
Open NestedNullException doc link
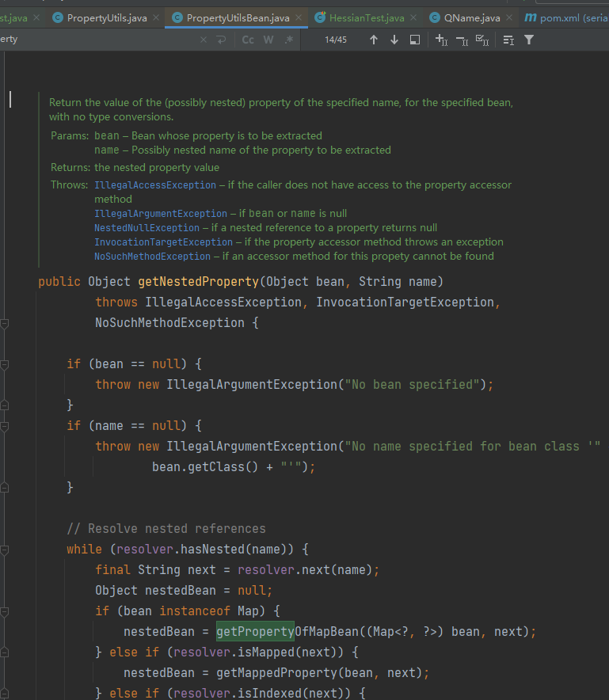pyautogui.click(x=147, y=228)
